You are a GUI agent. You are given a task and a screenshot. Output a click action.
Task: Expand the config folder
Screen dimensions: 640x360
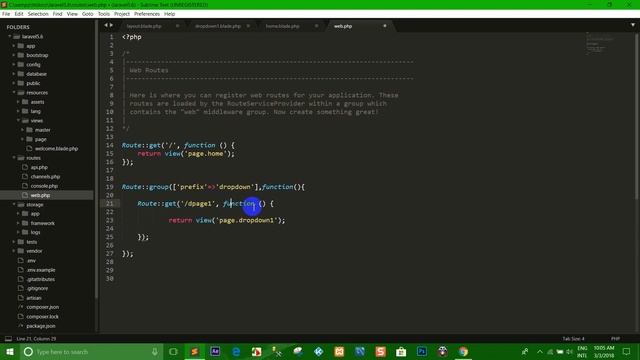14,64
